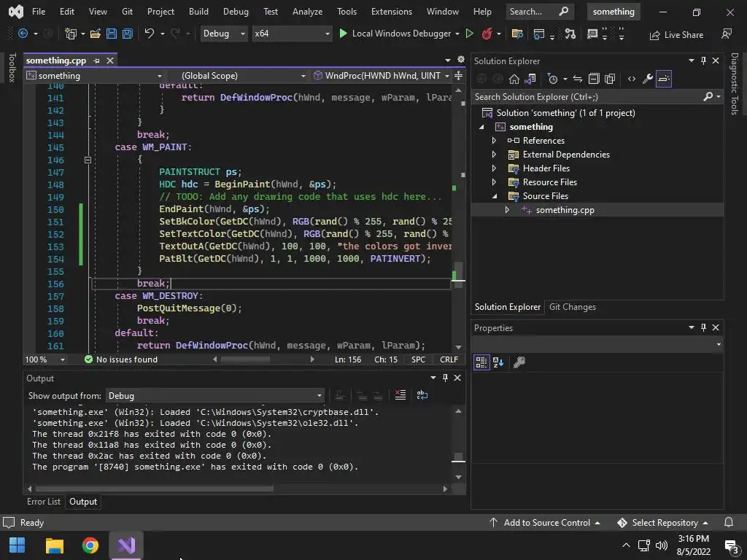The height and width of the screenshot is (560, 747).
Task: Toggle Categorized view in Properties panel
Action: point(481,362)
